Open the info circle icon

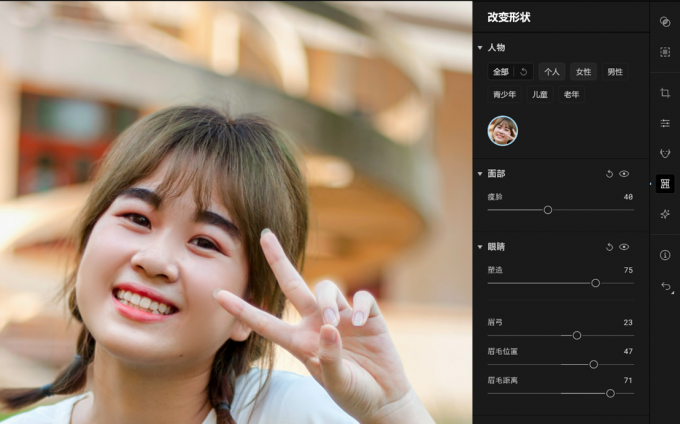click(665, 255)
